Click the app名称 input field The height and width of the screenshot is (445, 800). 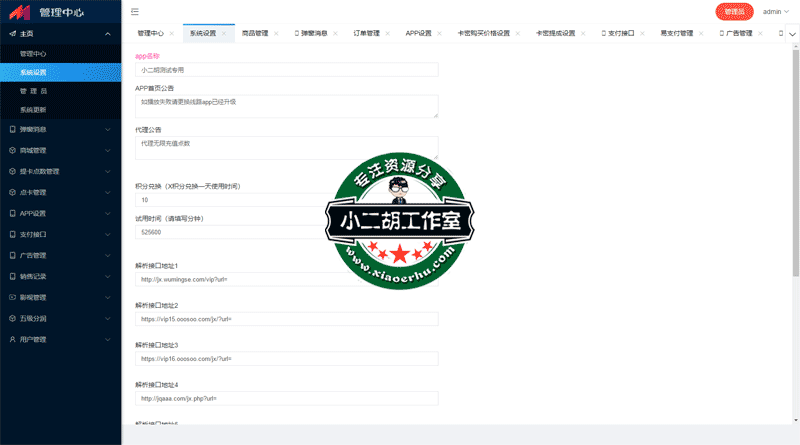pos(287,70)
